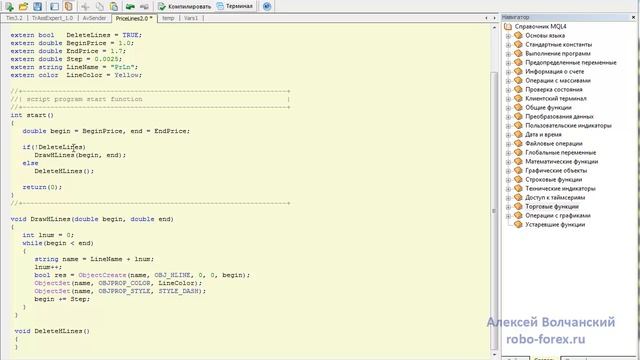Switch to the Tim3.2 file tab
This screenshot has width=640, height=360.
point(14,18)
